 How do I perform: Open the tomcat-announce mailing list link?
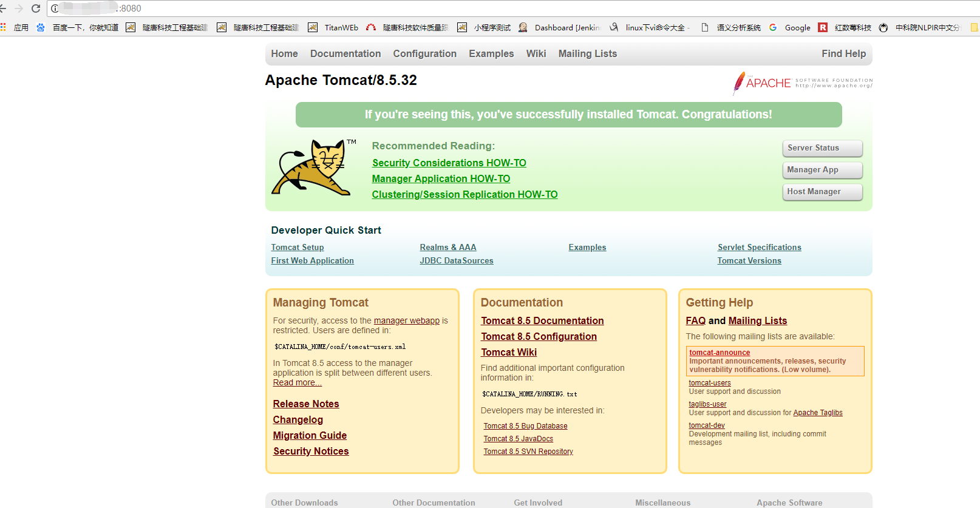pos(720,353)
